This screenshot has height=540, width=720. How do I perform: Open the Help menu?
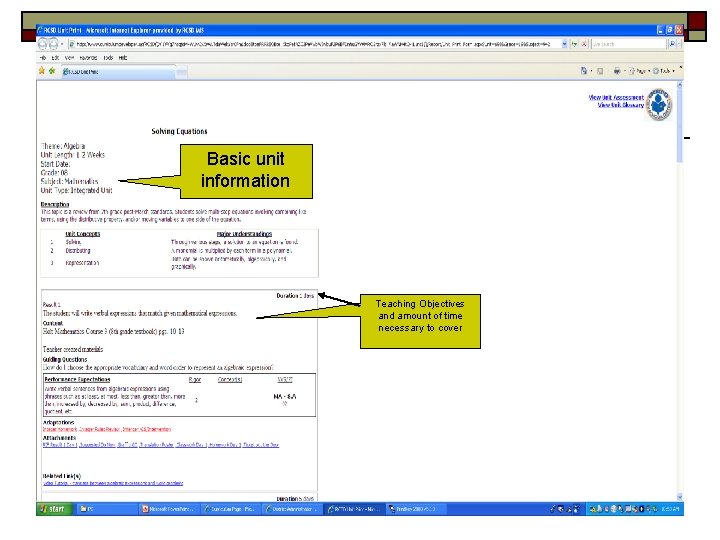pos(123,58)
